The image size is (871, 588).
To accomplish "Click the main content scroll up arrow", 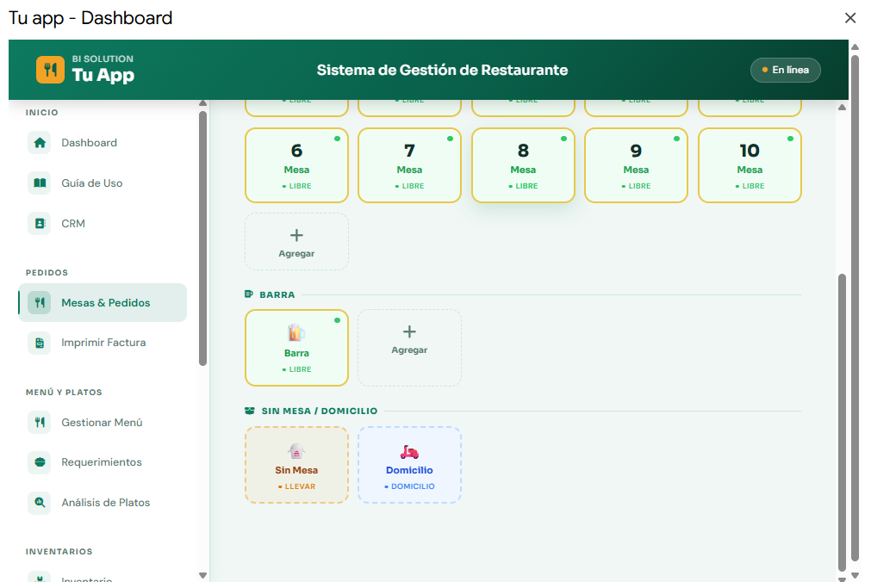I will click(842, 107).
